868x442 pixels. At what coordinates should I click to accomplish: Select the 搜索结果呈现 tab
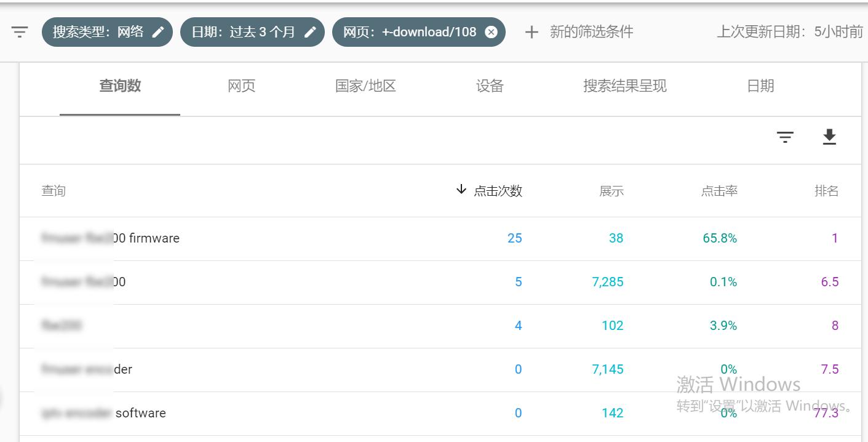click(624, 86)
